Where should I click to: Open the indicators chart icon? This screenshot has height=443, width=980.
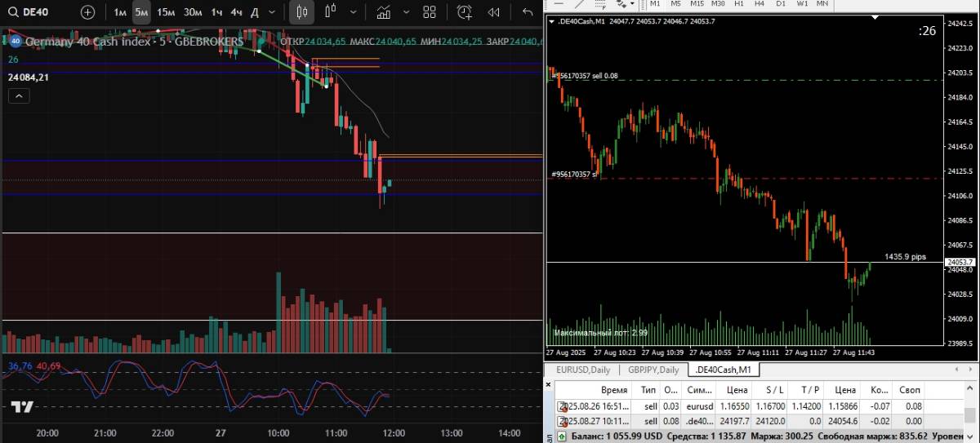pos(383,12)
